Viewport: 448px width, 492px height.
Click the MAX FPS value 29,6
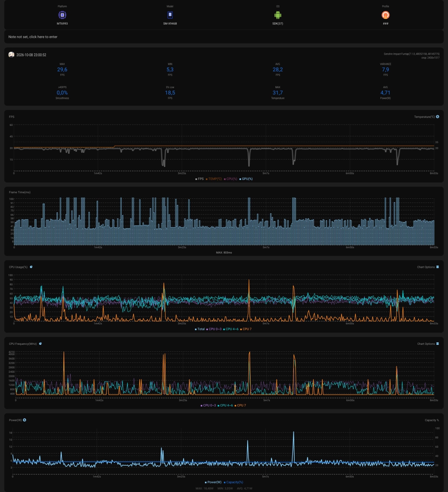tap(62, 70)
